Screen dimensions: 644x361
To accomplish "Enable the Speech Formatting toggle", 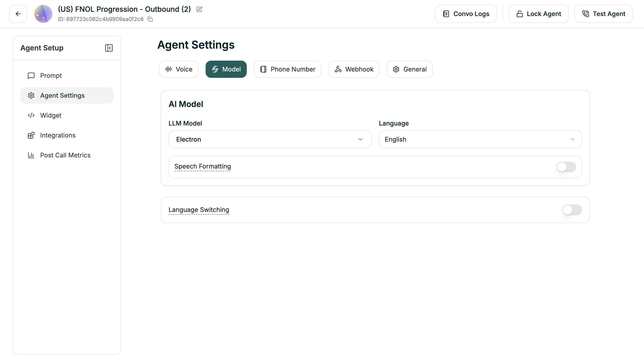I will tap(566, 167).
